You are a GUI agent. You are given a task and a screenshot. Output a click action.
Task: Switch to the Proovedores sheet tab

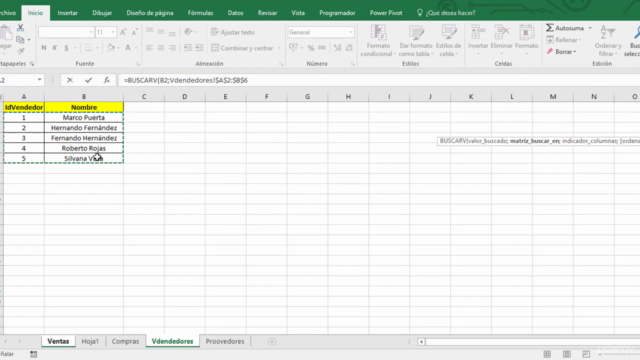click(x=225, y=341)
